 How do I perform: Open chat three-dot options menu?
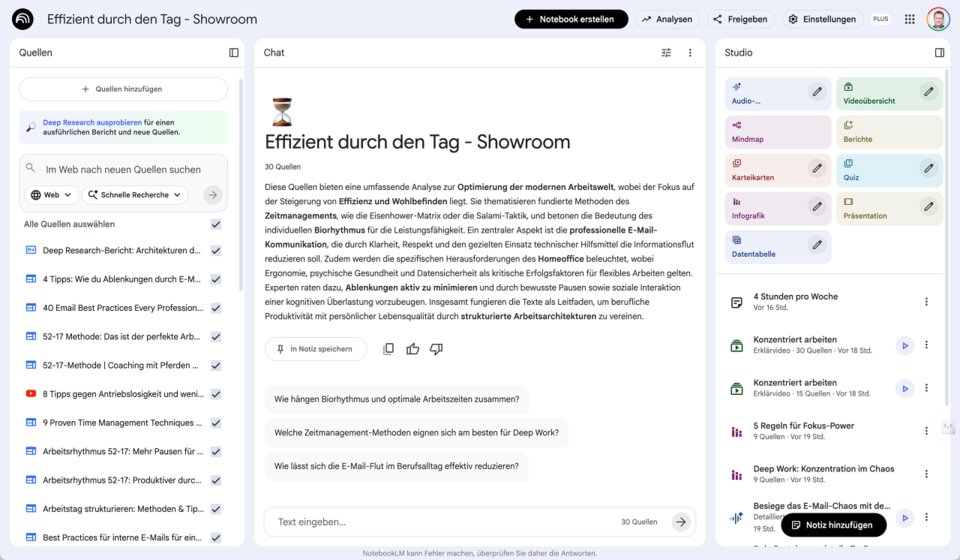[x=690, y=53]
